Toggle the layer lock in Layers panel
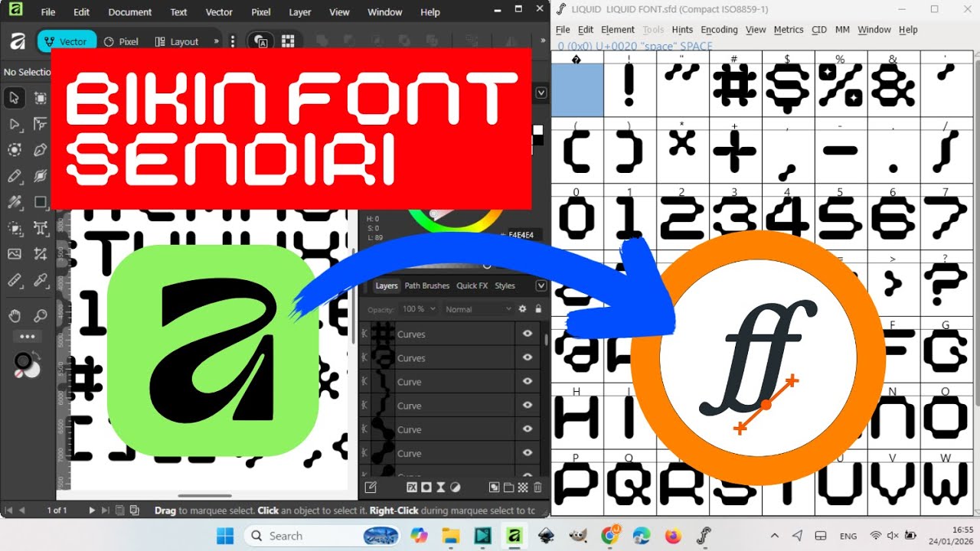Viewport: 980px width, 551px height. [x=538, y=309]
